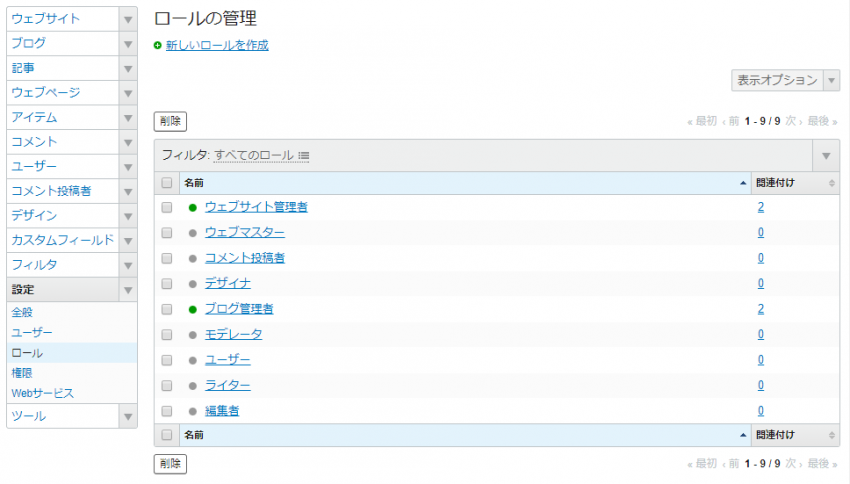Expand the アイテム sidebar menu arrow
This screenshot has height=484, width=850.
coord(128,118)
